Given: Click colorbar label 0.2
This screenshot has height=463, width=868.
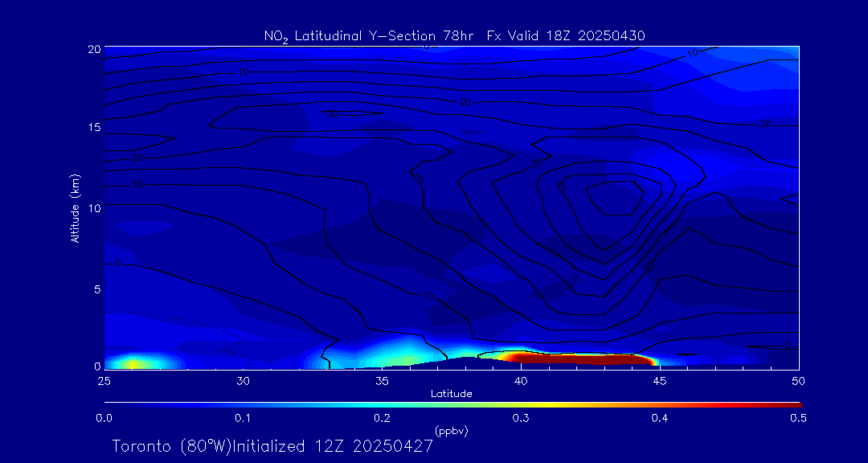Looking at the screenshot, I should pos(382,419).
